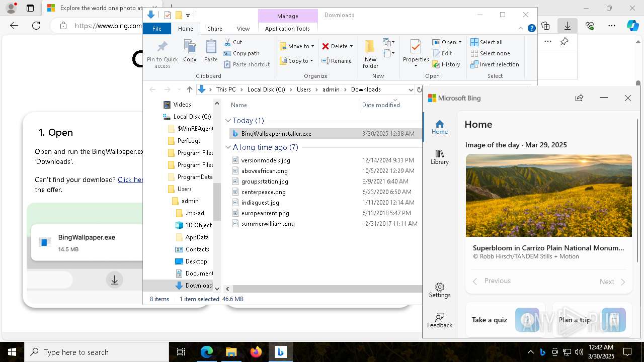
Task: Click 'Click here' link on Bing page
Action: (x=130, y=179)
